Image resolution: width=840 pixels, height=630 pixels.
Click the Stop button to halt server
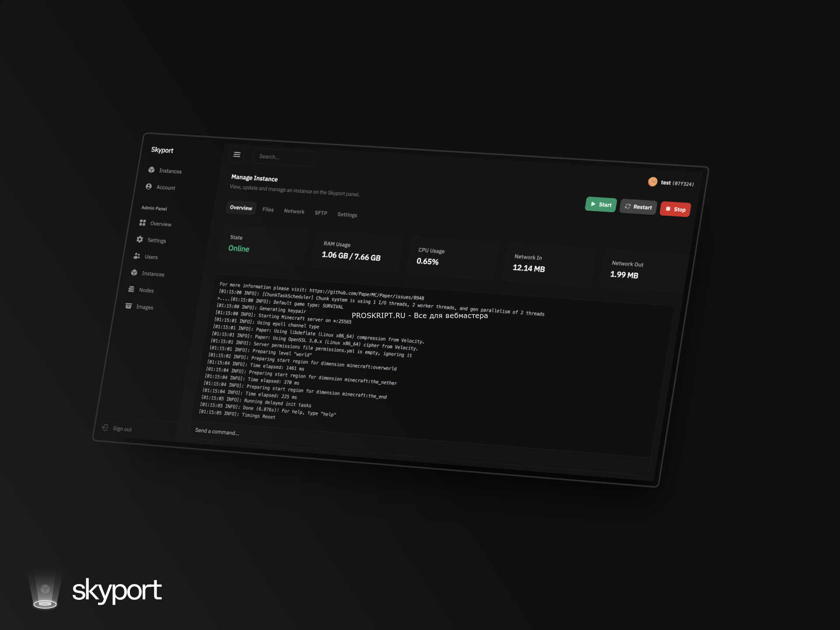675,207
